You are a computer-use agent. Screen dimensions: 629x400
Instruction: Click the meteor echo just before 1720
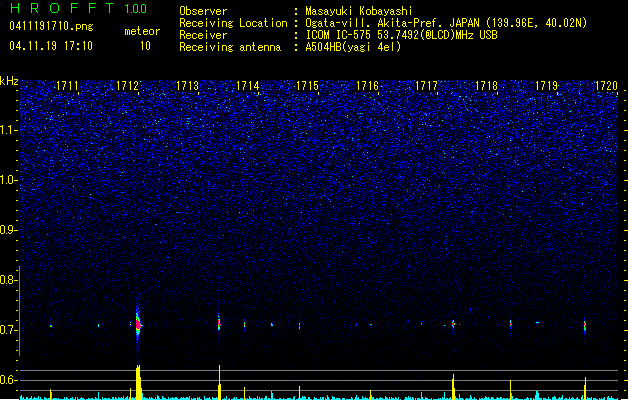585,326
